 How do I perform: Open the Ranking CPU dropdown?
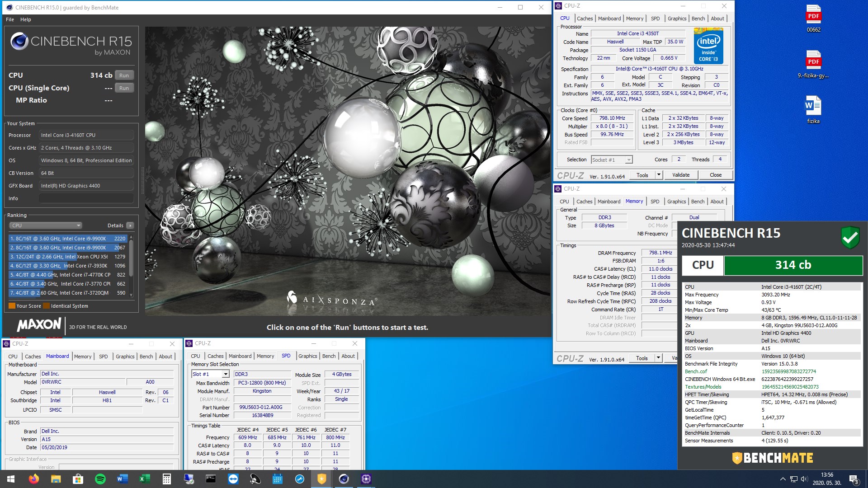45,225
